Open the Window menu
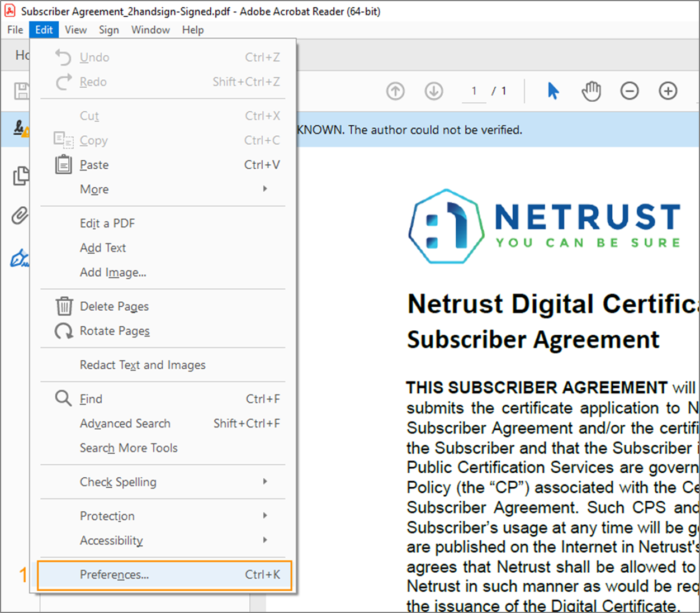The image size is (700, 613). pyautogui.click(x=150, y=30)
